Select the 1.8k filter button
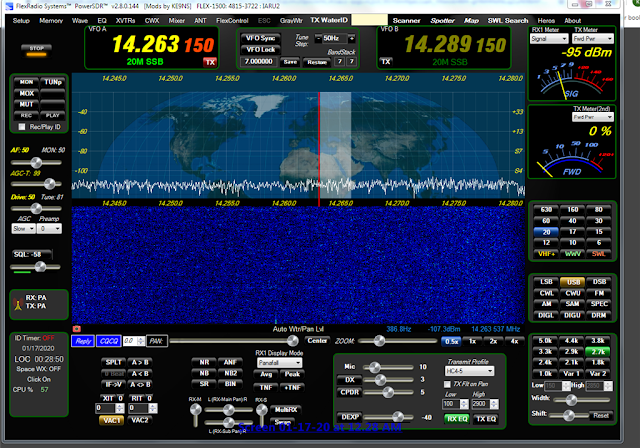 pos(598,363)
